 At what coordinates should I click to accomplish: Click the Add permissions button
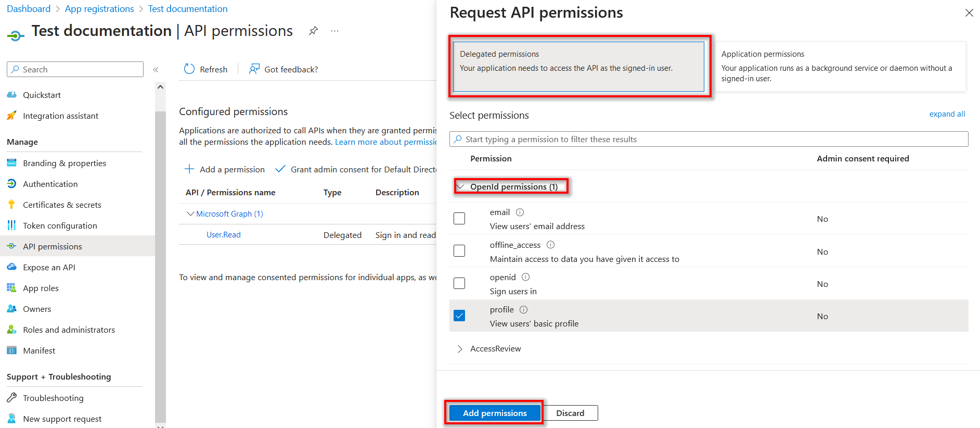click(x=494, y=412)
